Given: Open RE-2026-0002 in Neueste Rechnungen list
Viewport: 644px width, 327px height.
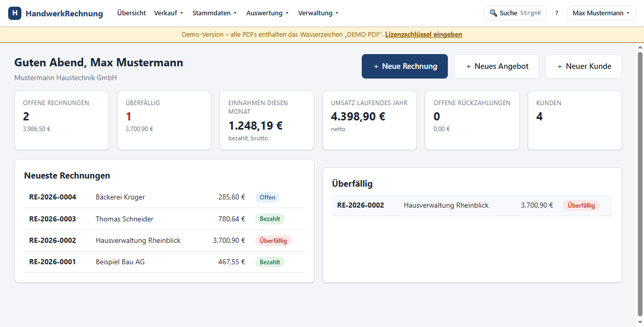Looking at the screenshot, I should point(52,240).
